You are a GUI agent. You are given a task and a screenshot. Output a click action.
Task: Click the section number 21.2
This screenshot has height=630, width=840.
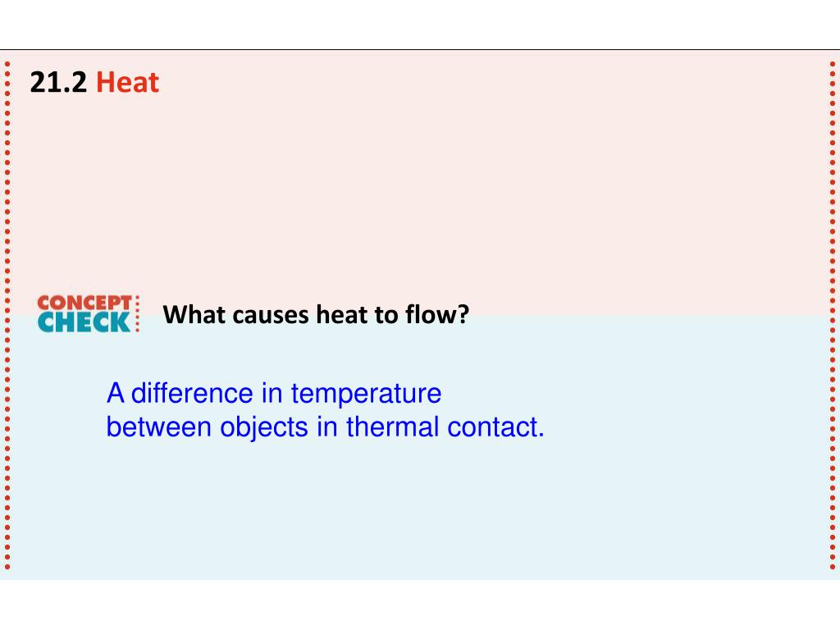click(58, 83)
